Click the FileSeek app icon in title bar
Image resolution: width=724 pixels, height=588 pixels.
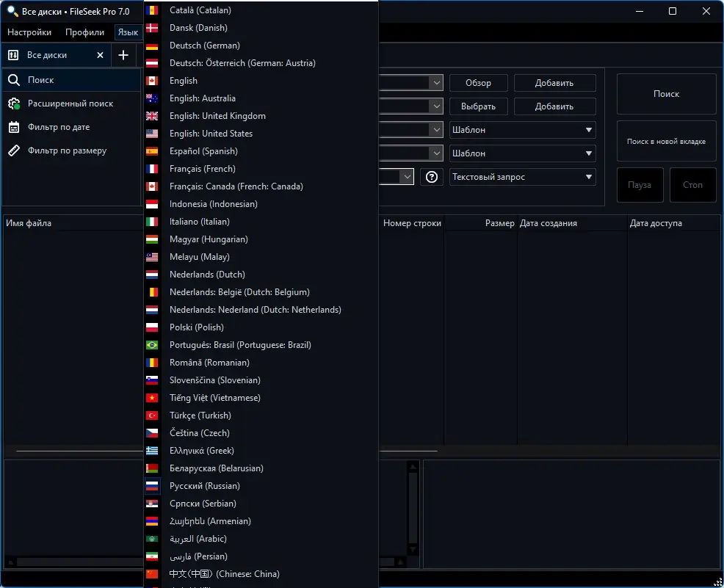tap(12, 12)
